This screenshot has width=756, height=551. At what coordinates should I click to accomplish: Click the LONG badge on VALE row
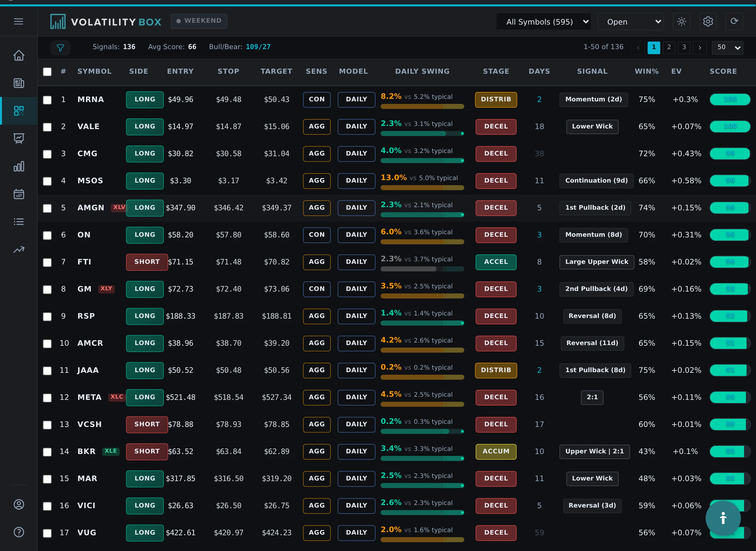[145, 126]
